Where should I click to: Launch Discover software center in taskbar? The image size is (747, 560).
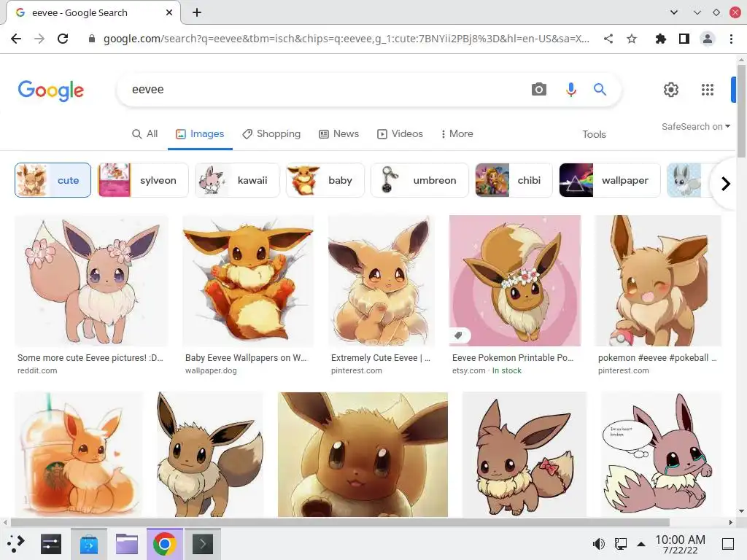coord(88,544)
